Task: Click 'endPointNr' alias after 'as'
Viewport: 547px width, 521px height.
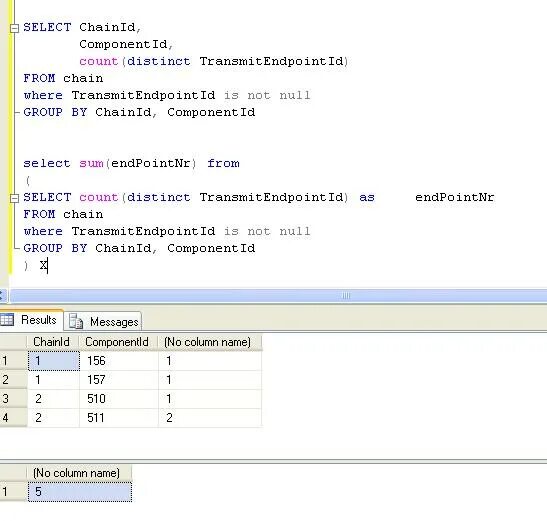Action: point(455,198)
